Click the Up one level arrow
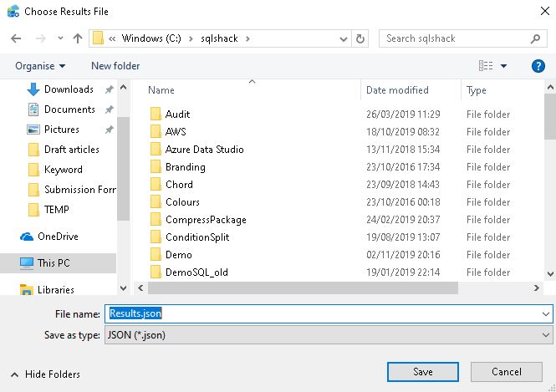 (78, 38)
